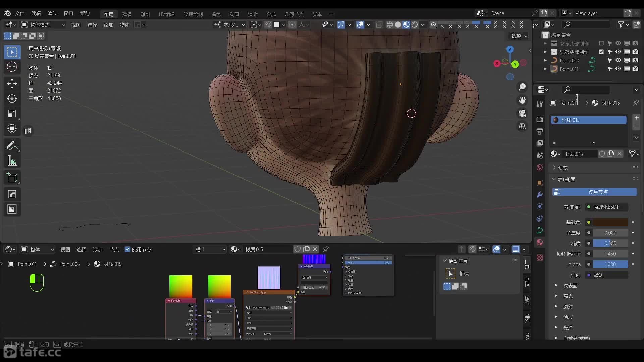Add a material slot with plus button
The height and width of the screenshot is (362, 644).
pyautogui.click(x=636, y=118)
